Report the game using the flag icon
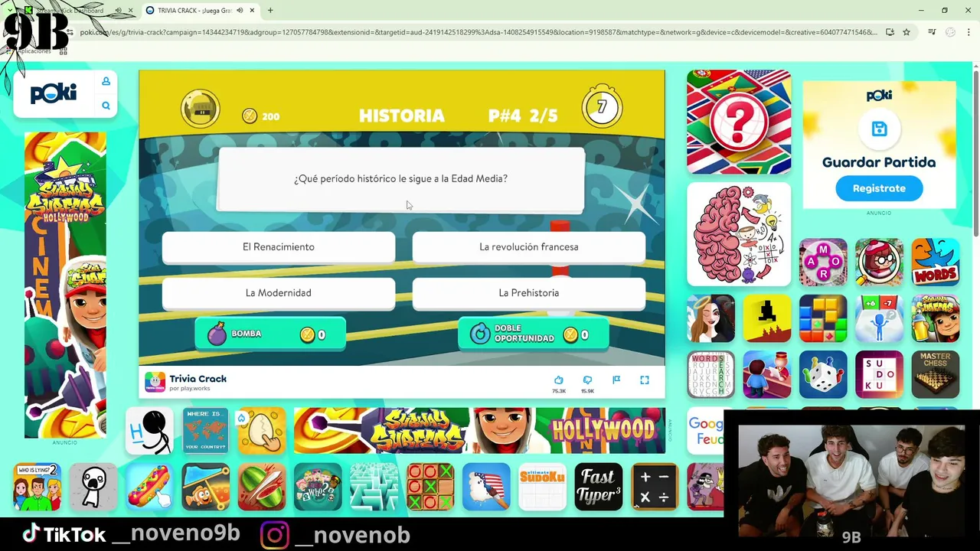 pyautogui.click(x=616, y=380)
